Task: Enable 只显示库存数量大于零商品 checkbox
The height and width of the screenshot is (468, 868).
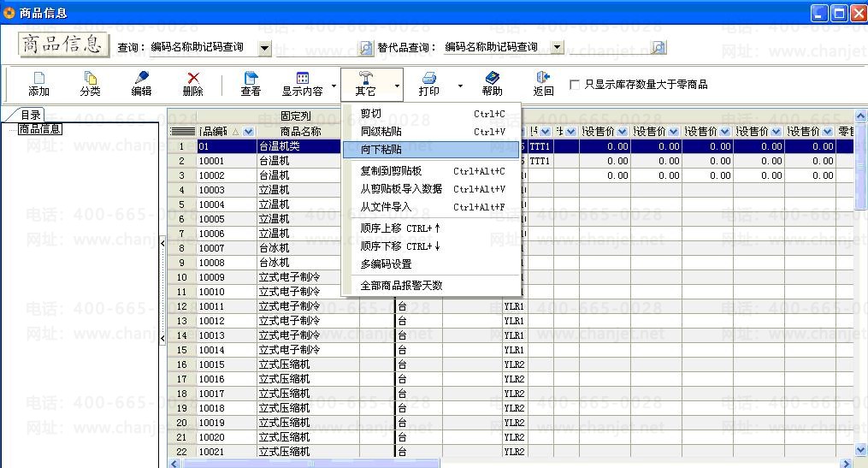Action: click(575, 85)
